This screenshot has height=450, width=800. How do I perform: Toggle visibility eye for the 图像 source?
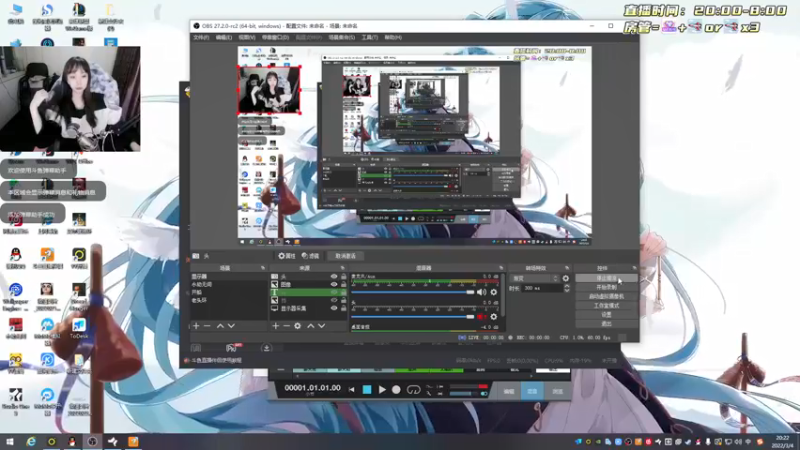tap(334, 285)
